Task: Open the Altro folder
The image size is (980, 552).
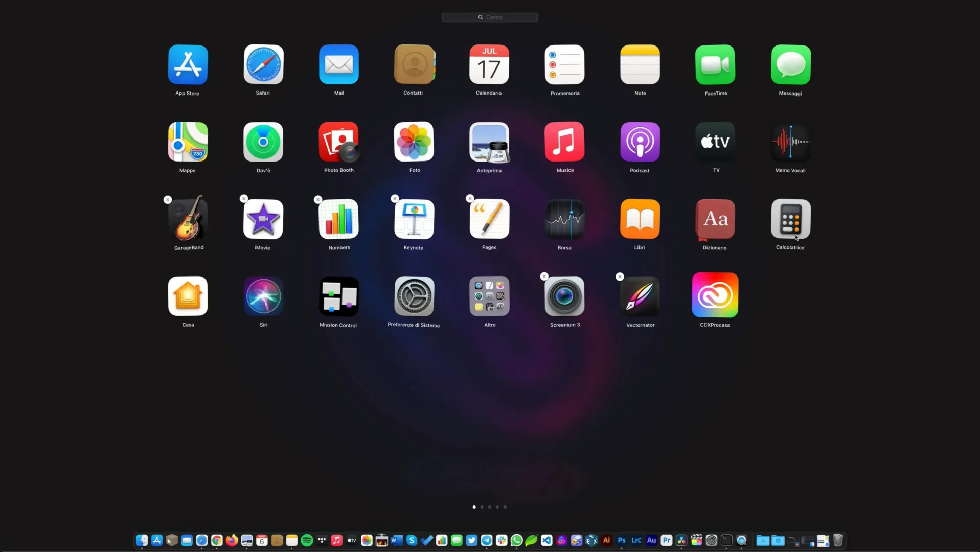Action: click(x=489, y=296)
